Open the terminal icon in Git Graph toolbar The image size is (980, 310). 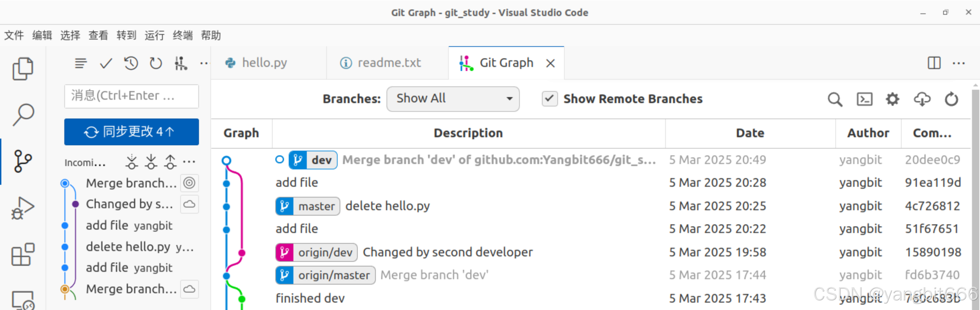[x=864, y=99]
